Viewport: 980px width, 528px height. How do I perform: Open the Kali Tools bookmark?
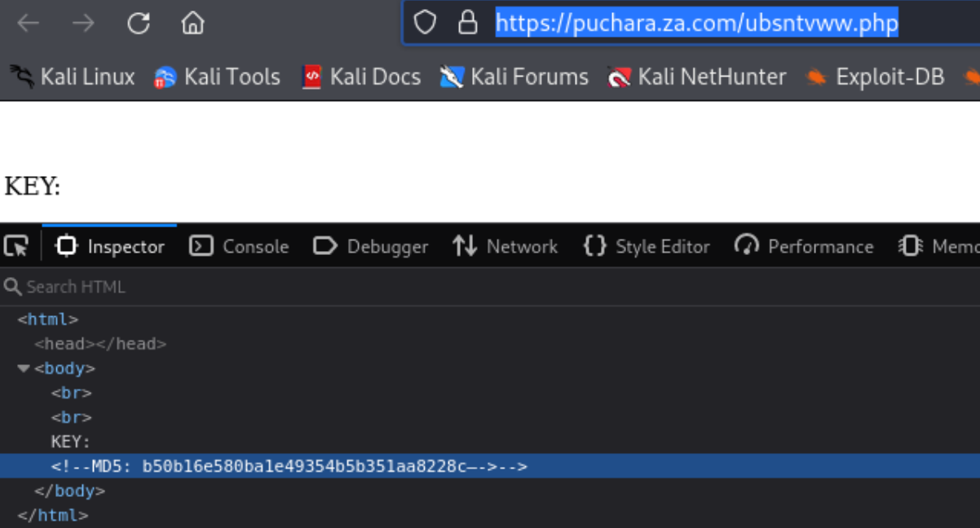pos(217,77)
